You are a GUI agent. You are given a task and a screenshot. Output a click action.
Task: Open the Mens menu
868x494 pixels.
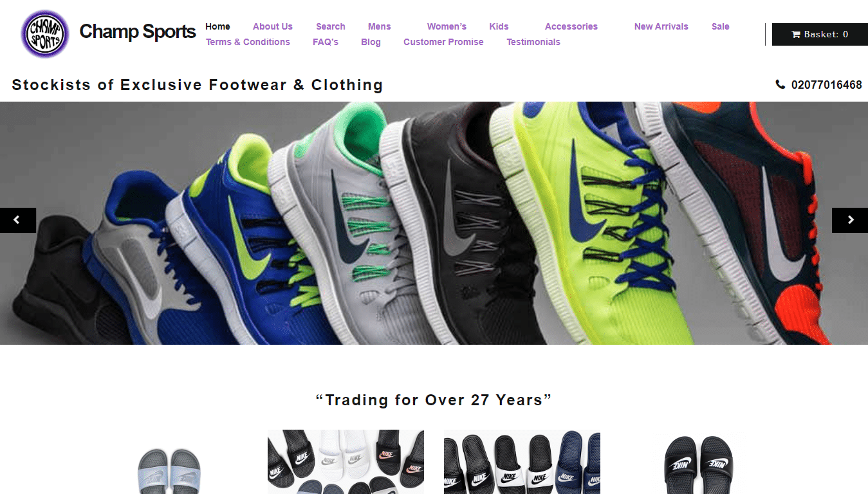tap(380, 26)
